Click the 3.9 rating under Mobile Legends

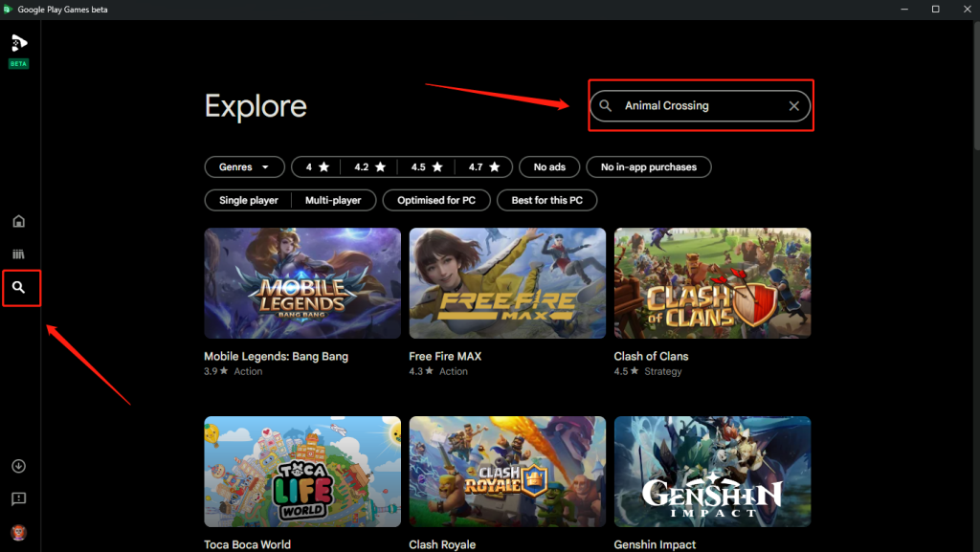coord(215,371)
